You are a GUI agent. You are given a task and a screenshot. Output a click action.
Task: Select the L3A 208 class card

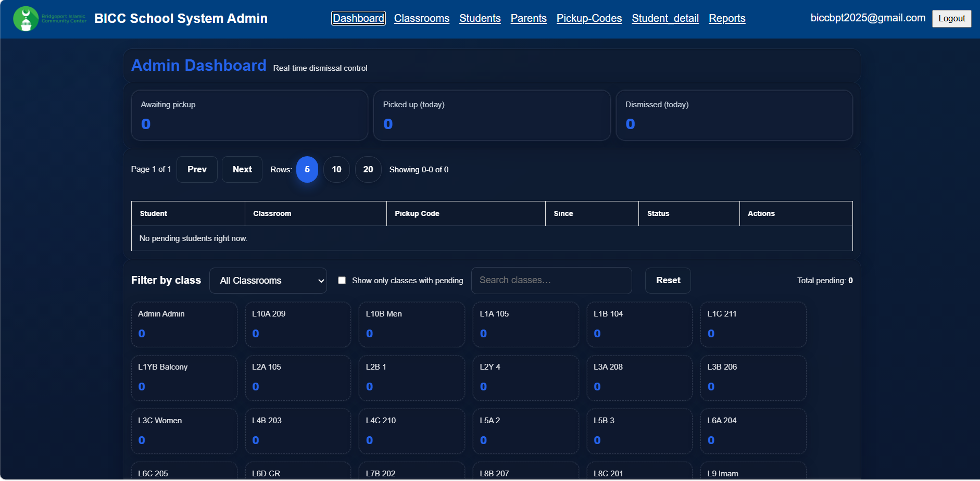[x=639, y=378]
